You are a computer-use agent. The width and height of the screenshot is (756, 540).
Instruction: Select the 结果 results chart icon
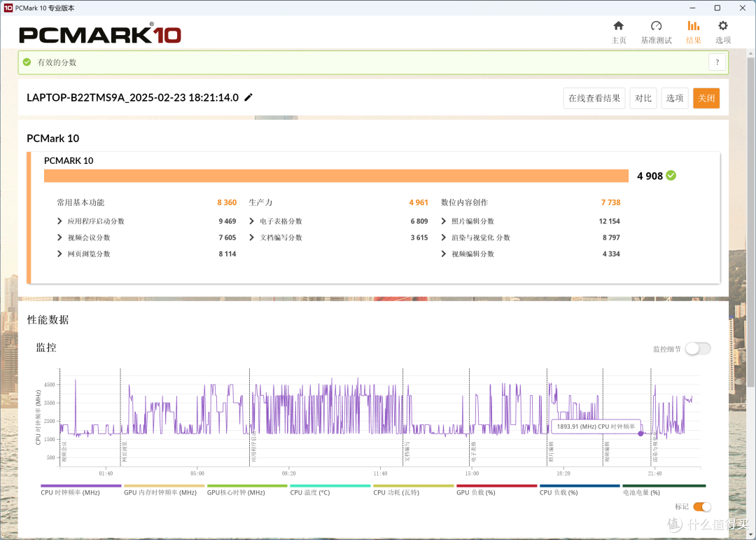point(693,26)
